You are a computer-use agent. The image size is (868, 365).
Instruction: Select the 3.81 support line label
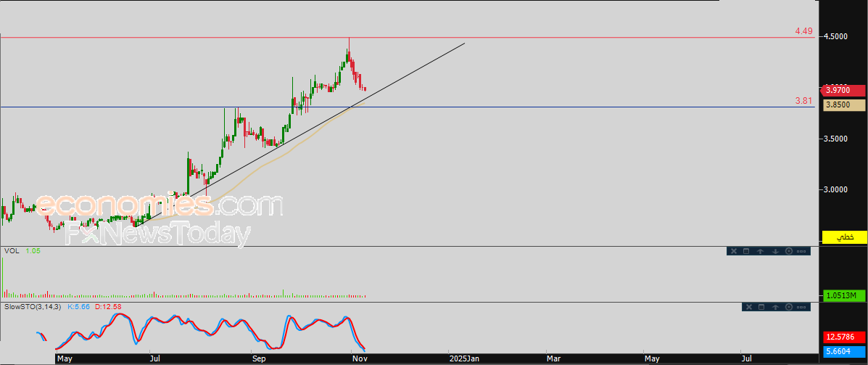click(803, 101)
